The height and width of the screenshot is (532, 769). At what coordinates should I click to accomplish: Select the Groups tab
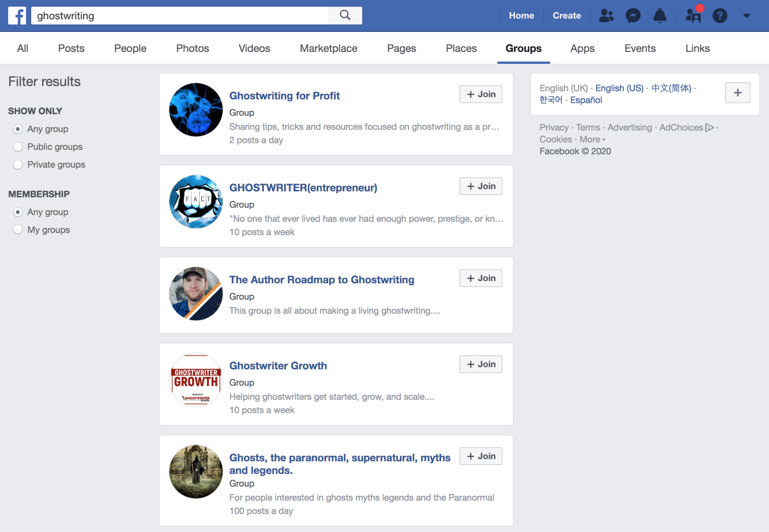click(524, 48)
